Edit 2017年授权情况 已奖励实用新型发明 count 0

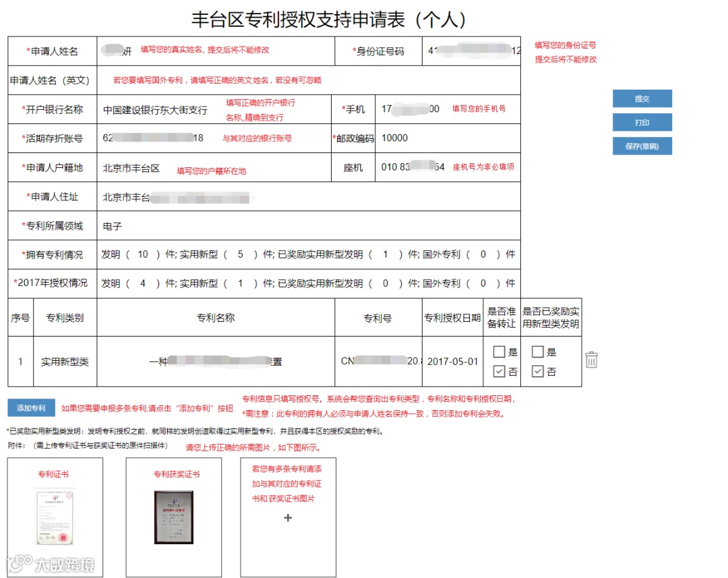tap(386, 283)
